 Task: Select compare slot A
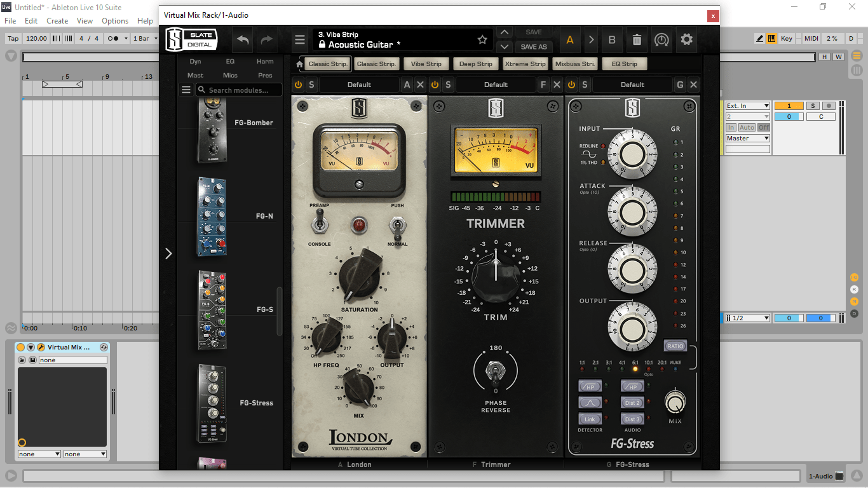pyautogui.click(x=570, y=39)
